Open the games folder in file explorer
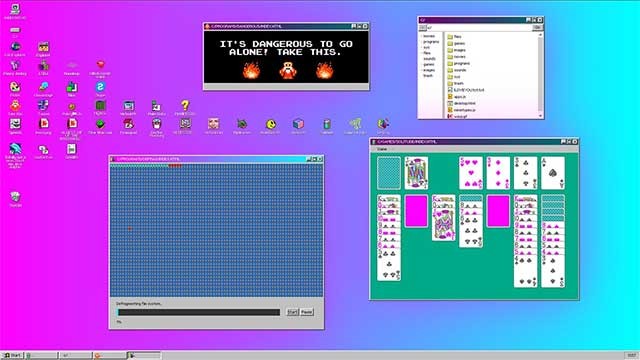This screenshot has height=360, width=640. pos(456,43)
